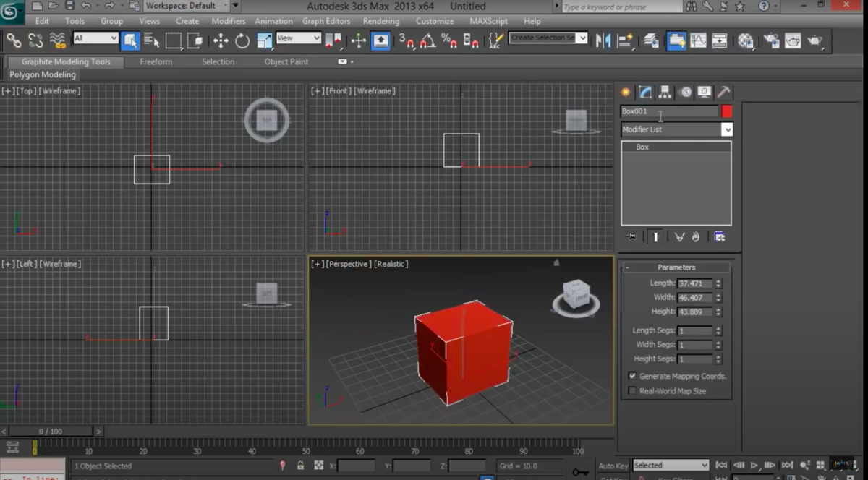Screen dimensions: 868x480
Task: Open the Material Editor
Action: click(x=746, y=40)
